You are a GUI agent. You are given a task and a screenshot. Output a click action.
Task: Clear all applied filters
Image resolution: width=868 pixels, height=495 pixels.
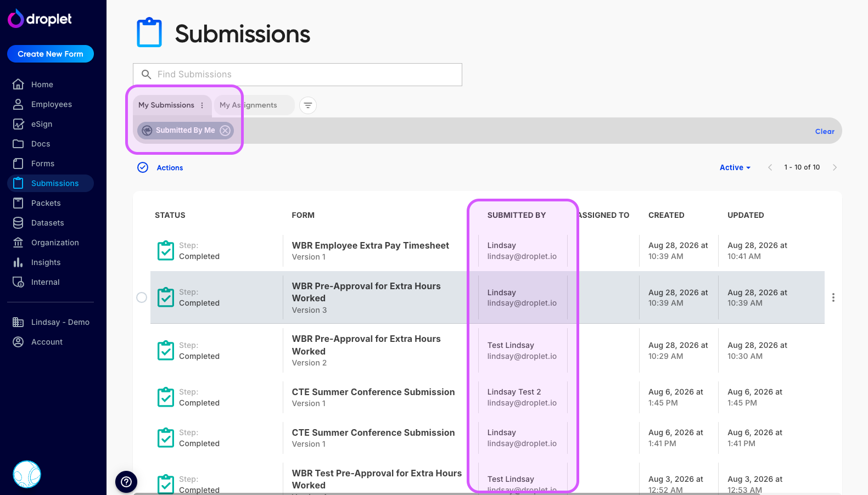(x=825, y=131)
